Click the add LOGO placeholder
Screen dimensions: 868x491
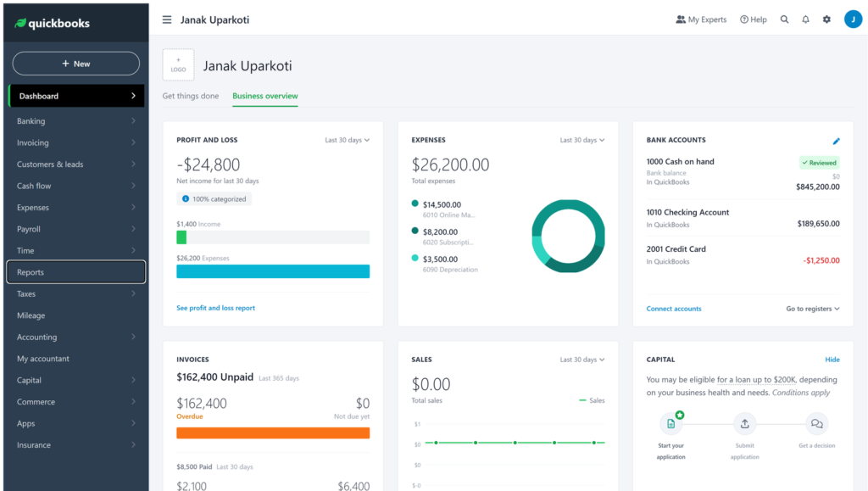[x=178, y=64]
